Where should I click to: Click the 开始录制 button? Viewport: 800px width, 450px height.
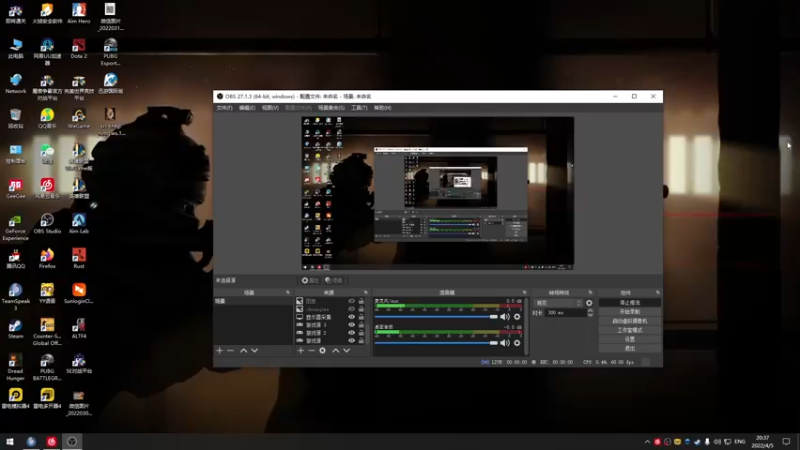[630, 312]
